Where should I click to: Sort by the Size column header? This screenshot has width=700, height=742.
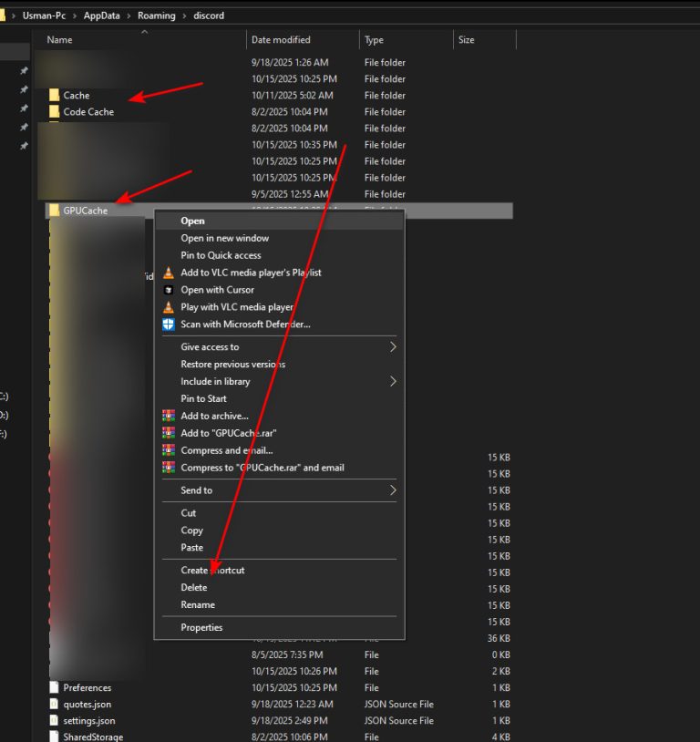tap(467, 40)
